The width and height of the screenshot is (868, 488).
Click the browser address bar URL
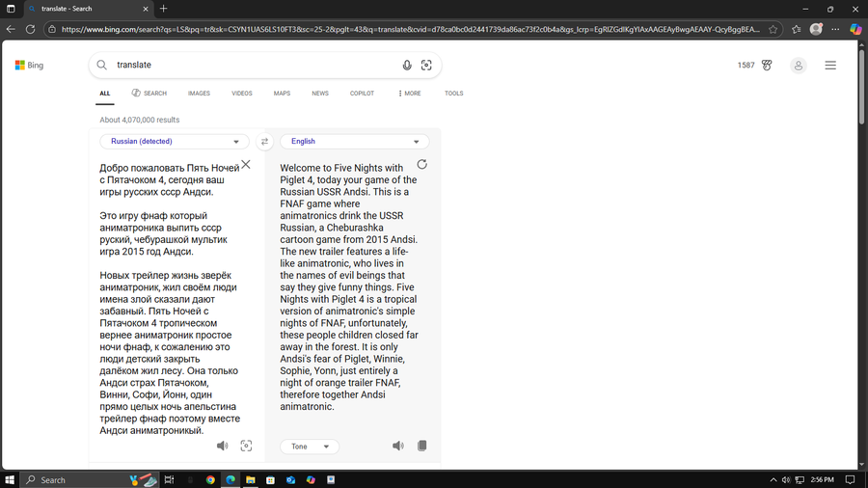tap(410, 29)
